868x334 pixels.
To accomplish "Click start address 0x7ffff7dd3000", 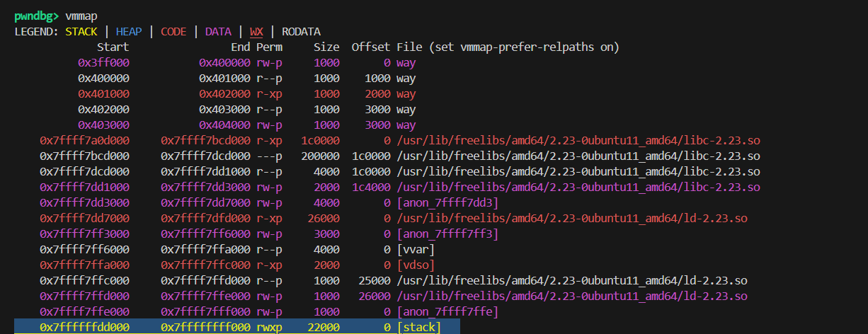I will coord(84,202).
